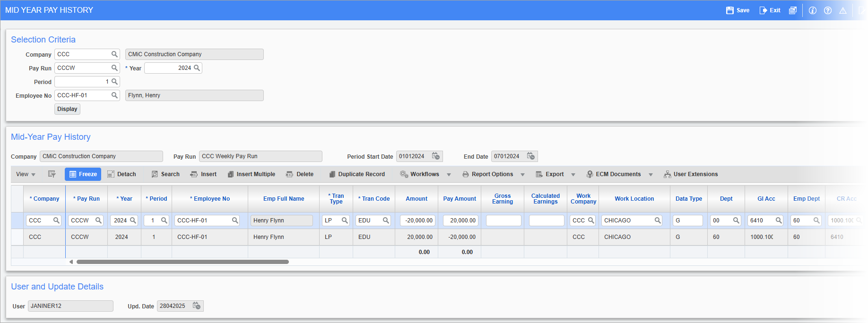
Task: Open the multi-window icon beside Exit
Action: point(793,10)
